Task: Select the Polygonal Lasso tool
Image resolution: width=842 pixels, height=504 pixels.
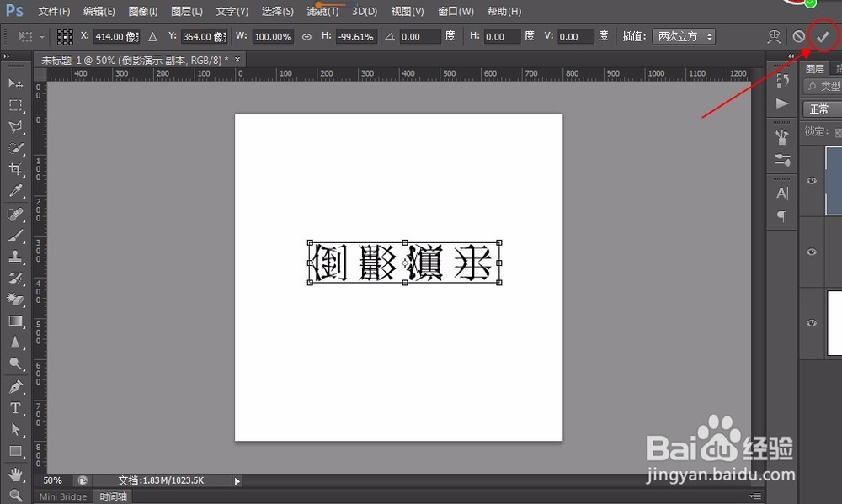Action: click(x=15, y=127)
